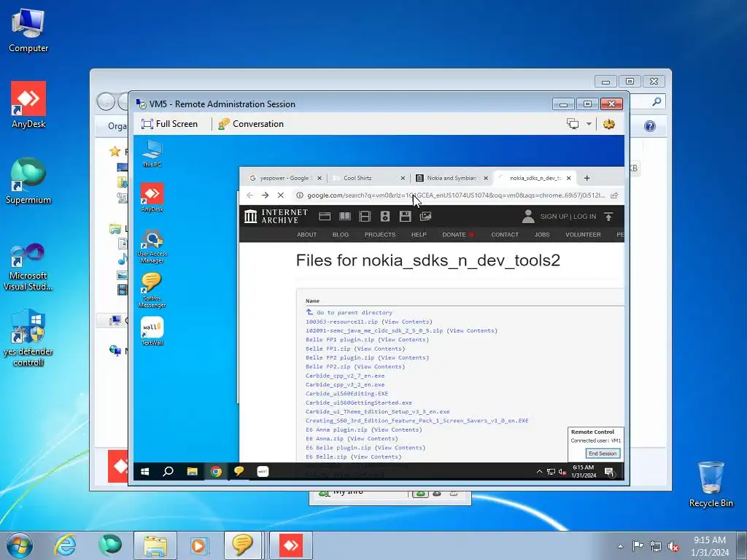Click the Full Screen button in the VM5 session
Viewport: 747px width, 560px height.
(169, 124)
